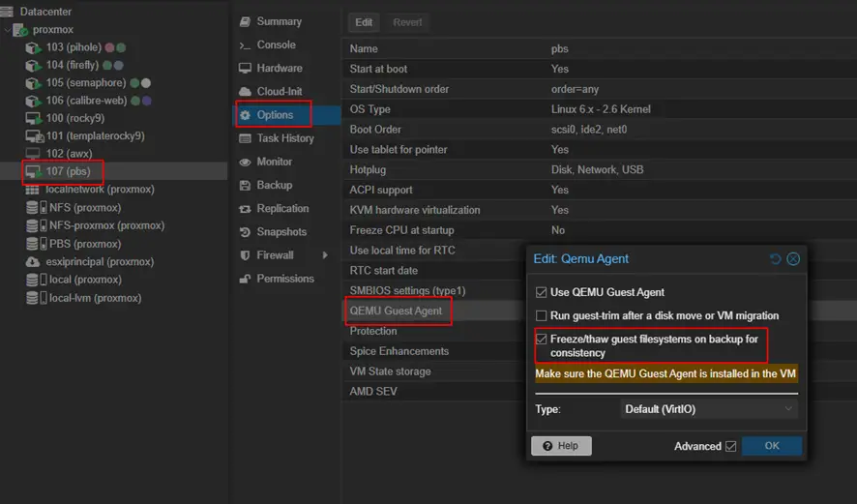The image size is (857, 504).
Task: Expand the Firewall submenu arrow
Action: pos(325,255)
